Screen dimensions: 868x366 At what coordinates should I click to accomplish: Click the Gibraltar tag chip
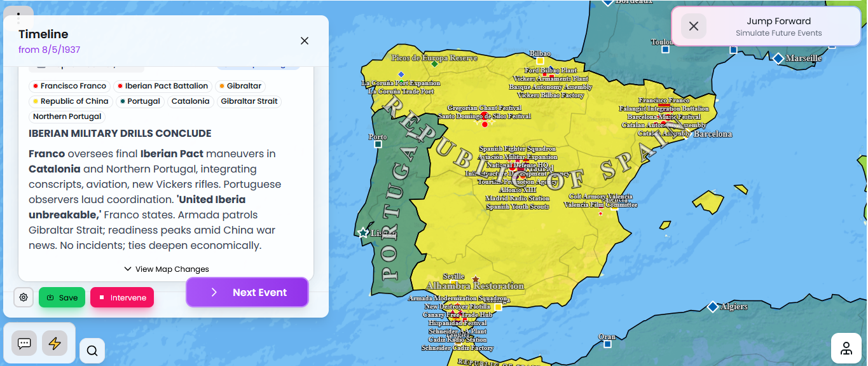(240, 86)
